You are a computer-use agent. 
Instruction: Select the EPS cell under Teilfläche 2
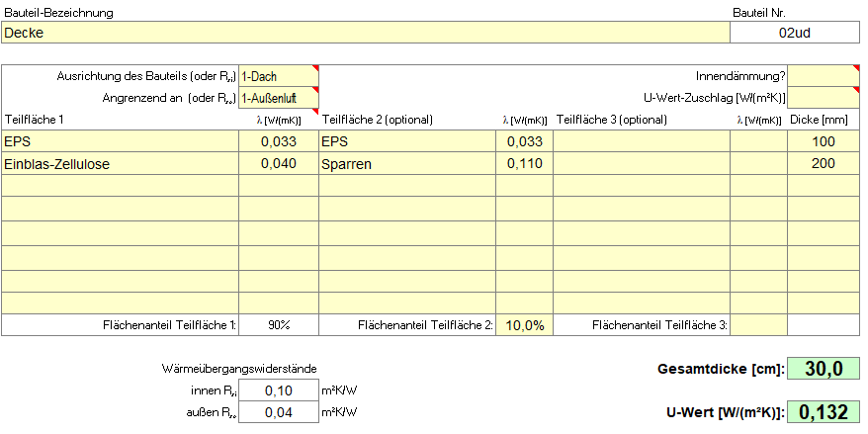point(407,141)
